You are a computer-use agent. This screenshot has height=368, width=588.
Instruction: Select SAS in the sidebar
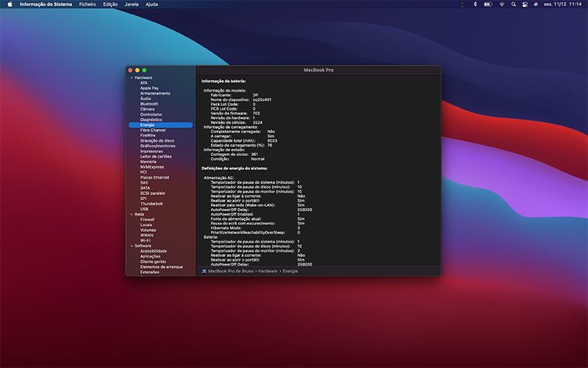click(x=144, y=183)
